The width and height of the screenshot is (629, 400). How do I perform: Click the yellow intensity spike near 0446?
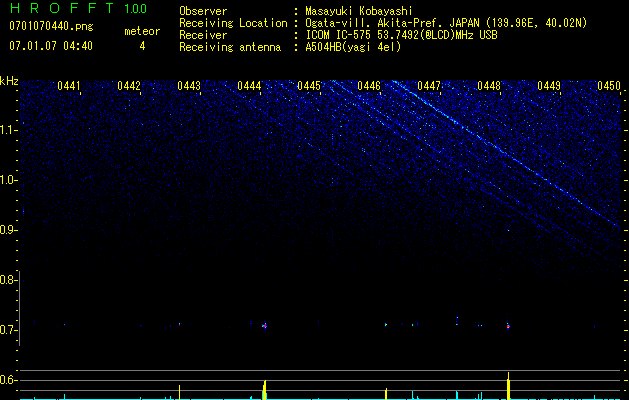pyautogui.click(x=386, y=394)
